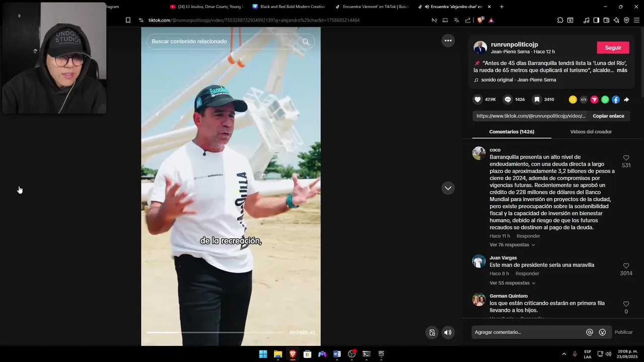Open comments via the speech bubble icon
The width and height of the screenshot is (644, 362).
(x=508, y=100)
